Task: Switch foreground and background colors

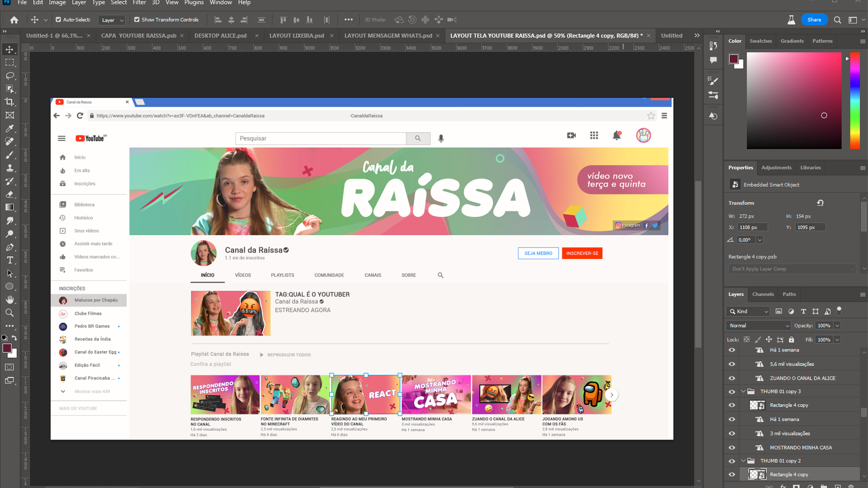Action: [x=14, y=338]
